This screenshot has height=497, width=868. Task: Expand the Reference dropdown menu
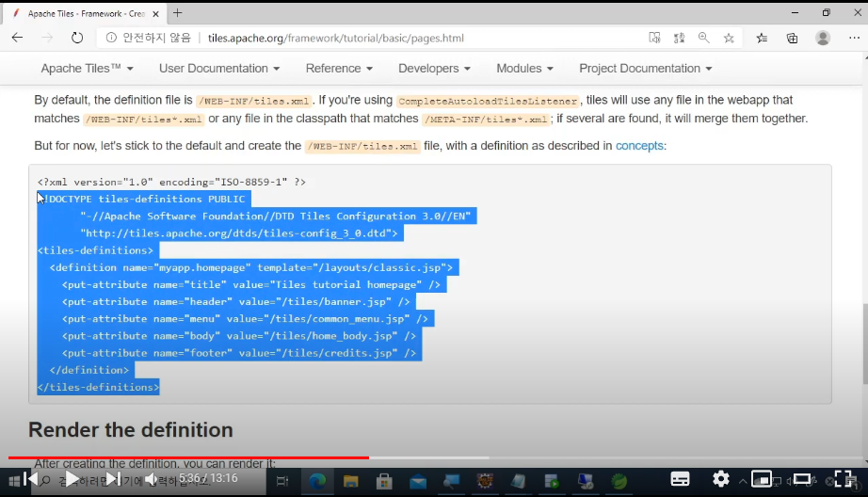tap(339, 68)
